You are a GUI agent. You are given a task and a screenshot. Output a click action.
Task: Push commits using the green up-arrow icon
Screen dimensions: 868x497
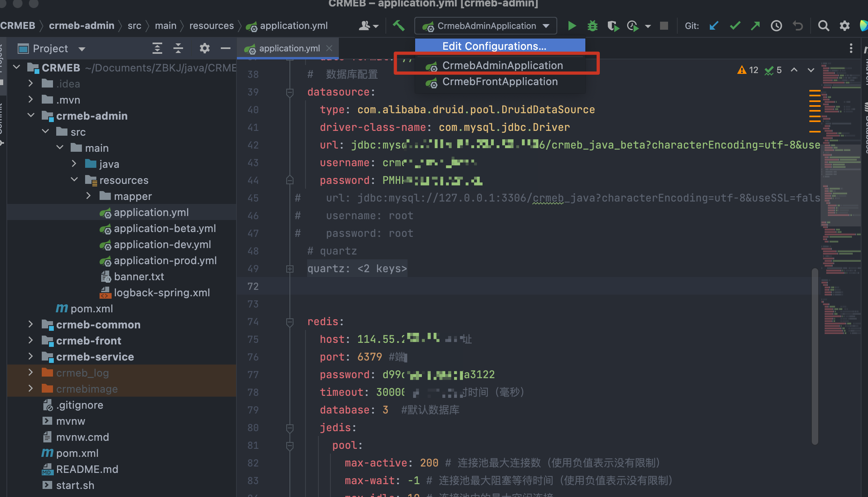tap(756, 25)
